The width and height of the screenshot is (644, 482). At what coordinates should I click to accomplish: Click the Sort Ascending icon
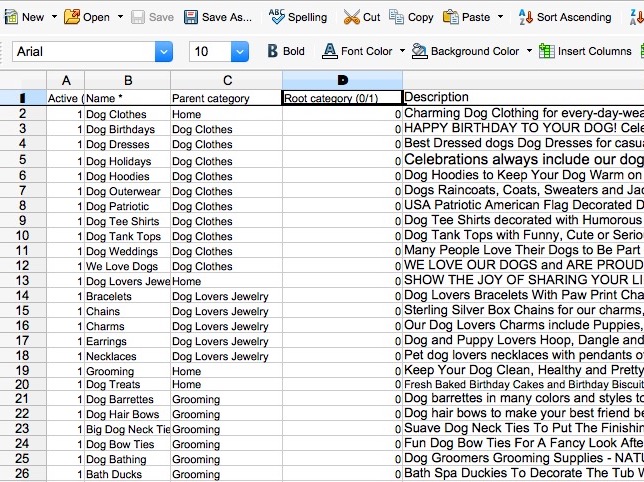tap(526, 17)
